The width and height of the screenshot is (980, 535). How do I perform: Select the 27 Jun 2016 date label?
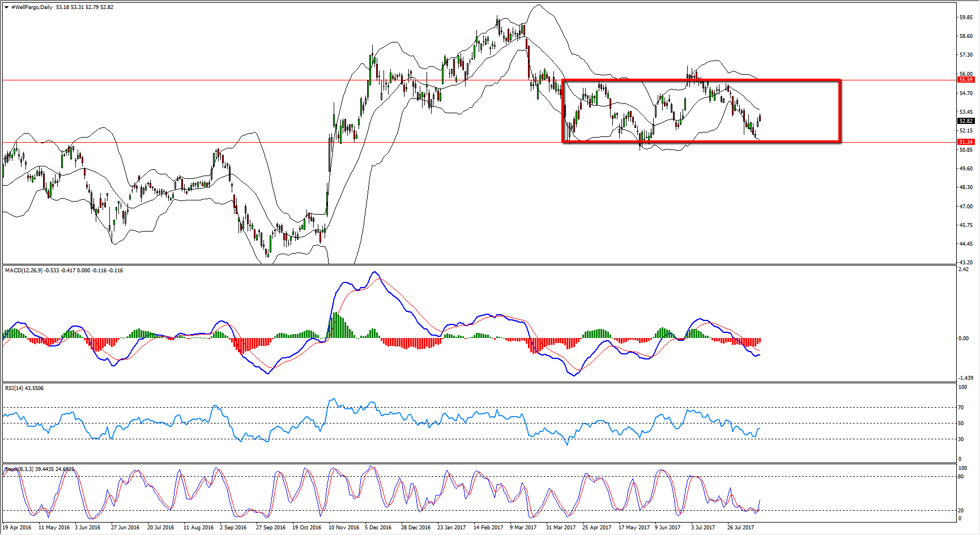(x=125, y=528)
